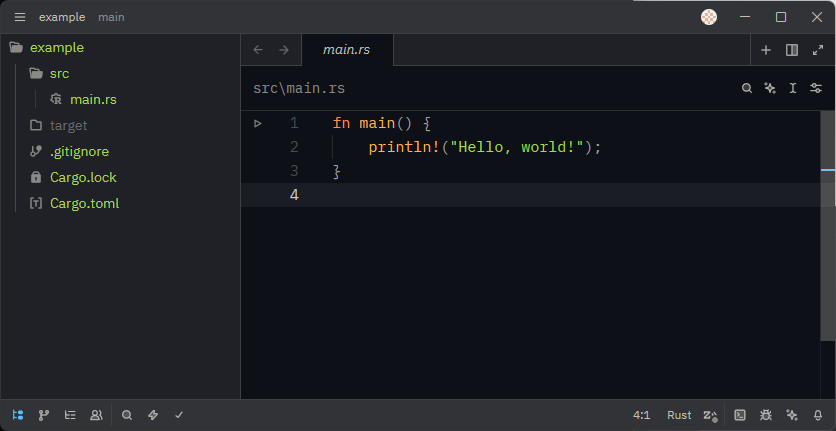Toggle the project panel in the status bar
The height and width of the screenshot is (431, 836).
point(18,415)
